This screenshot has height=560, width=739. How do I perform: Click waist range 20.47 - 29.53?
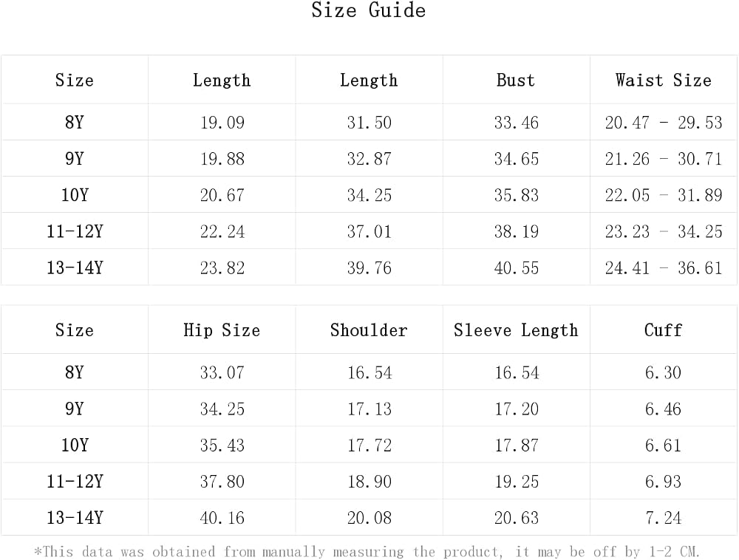663,123
